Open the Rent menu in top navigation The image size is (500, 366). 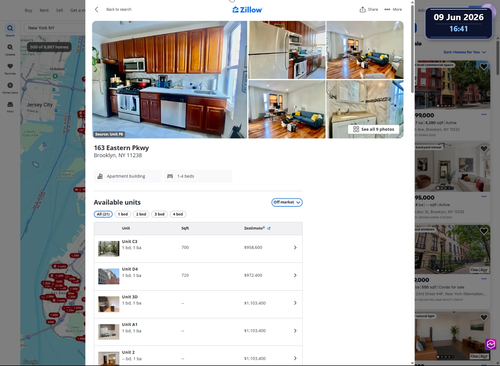tap(44, 10)
